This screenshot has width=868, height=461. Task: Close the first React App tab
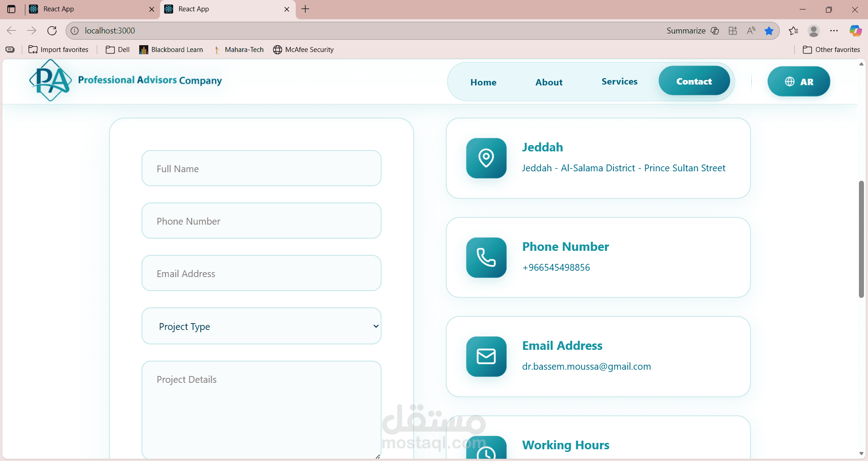[x=151, y=9]
